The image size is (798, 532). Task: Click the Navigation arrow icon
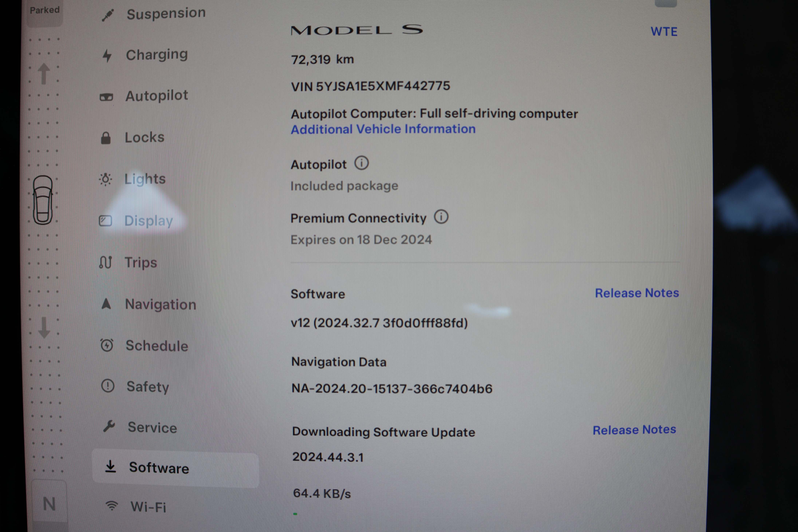click(x=106, y=304)
